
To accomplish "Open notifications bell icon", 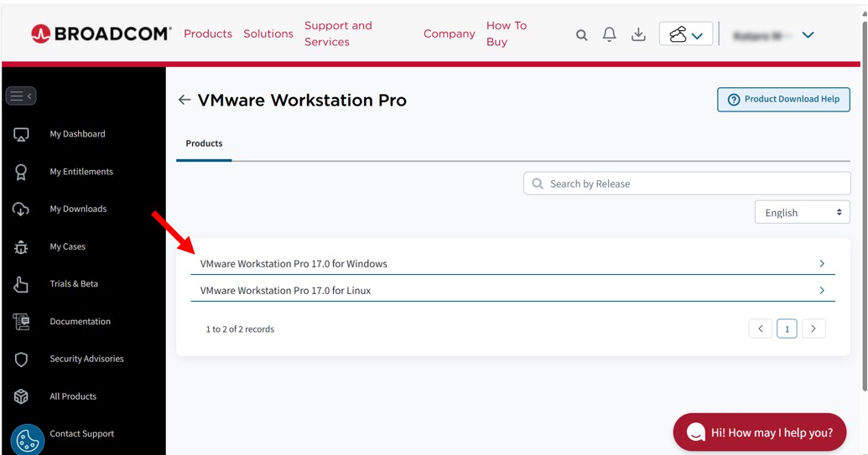I will pyautogui.click(x=610, y=34).
